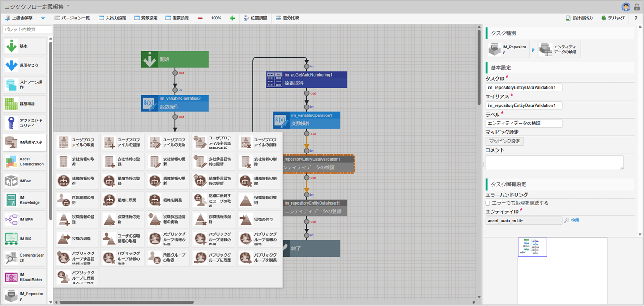This screenshot has width=644, height=306.
Task: Click the palette list scrollbar thumb
Action: pos(51,131)
